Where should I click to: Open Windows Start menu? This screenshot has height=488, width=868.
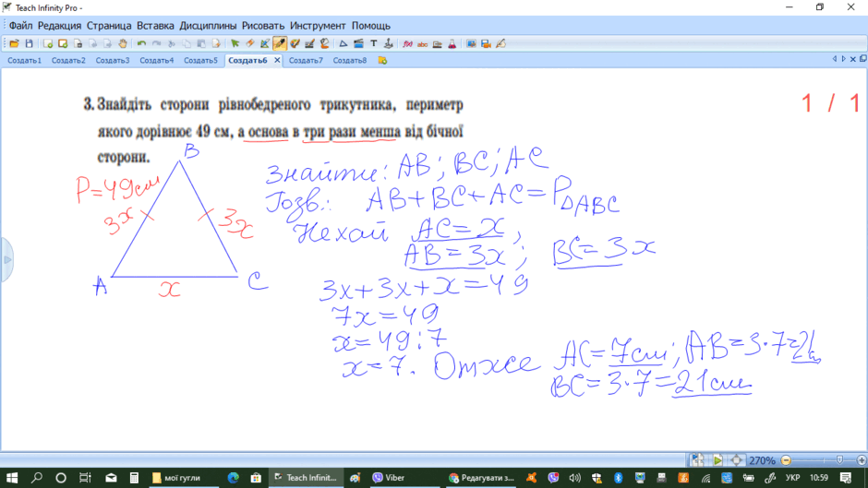(x=12, y=478)
